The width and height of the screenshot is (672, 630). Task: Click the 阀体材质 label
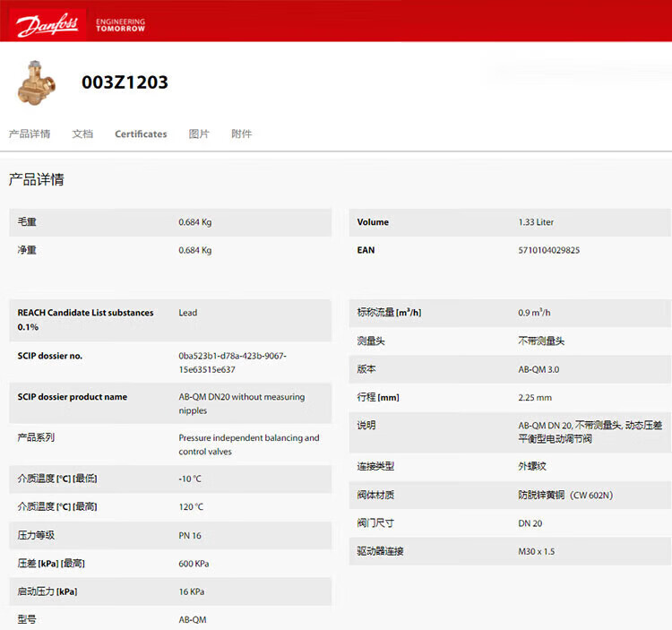375,495
